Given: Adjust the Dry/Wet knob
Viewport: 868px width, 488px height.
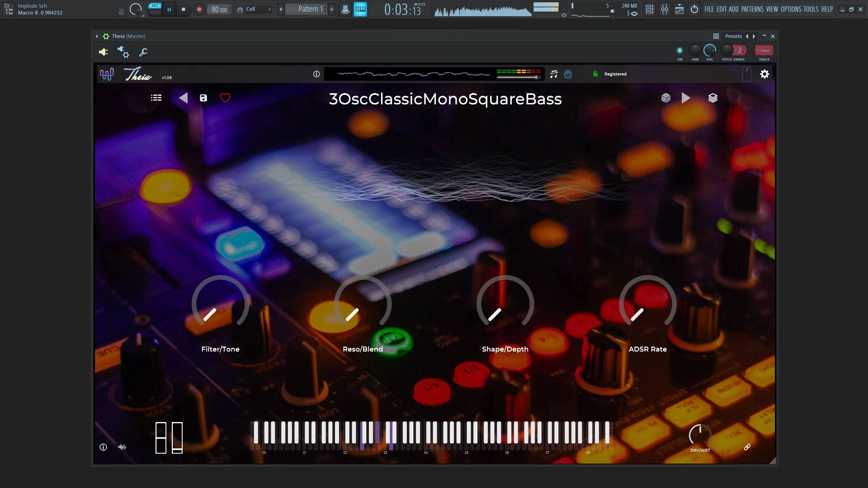Looking at the screenshot, I should [x=700, y=435].
